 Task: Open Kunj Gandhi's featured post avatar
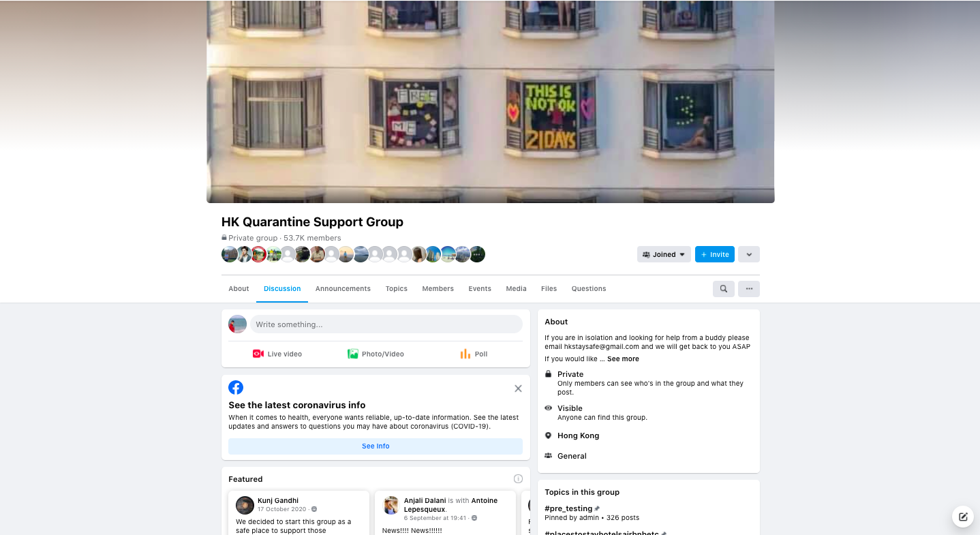[x=245, y=505]
